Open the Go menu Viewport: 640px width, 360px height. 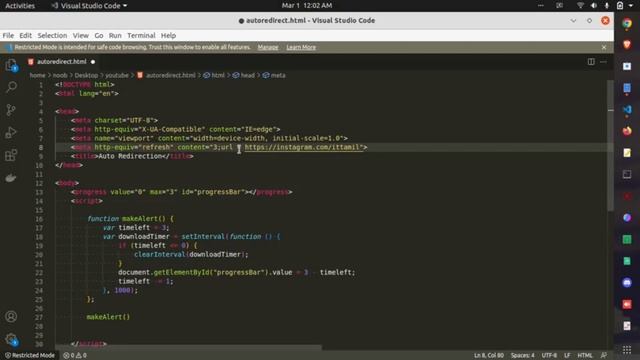pyautogui.click(x=99, y=36)
